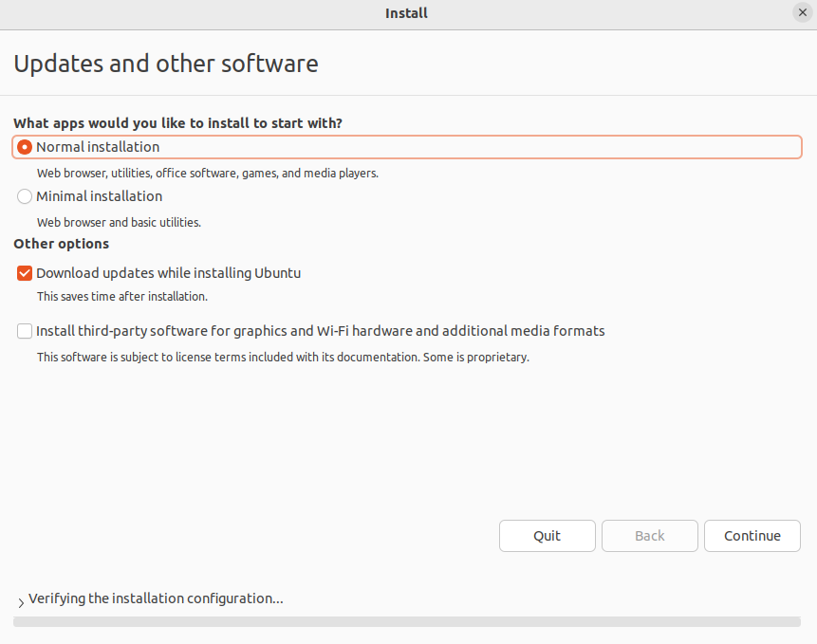Click the 'Updates and other software' heading
817x644 pixels.
(x=166, y=64)
